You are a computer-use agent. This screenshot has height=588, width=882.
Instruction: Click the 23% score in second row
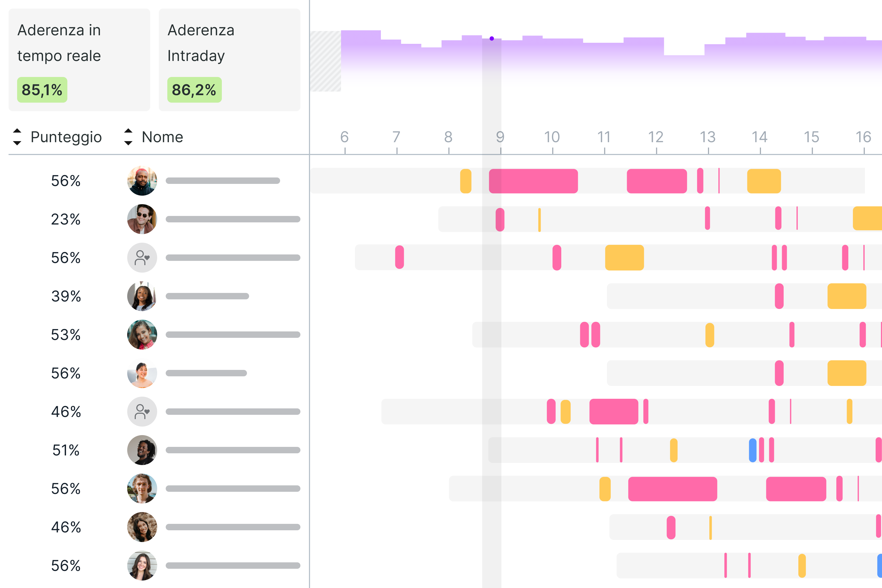[66, 219]
